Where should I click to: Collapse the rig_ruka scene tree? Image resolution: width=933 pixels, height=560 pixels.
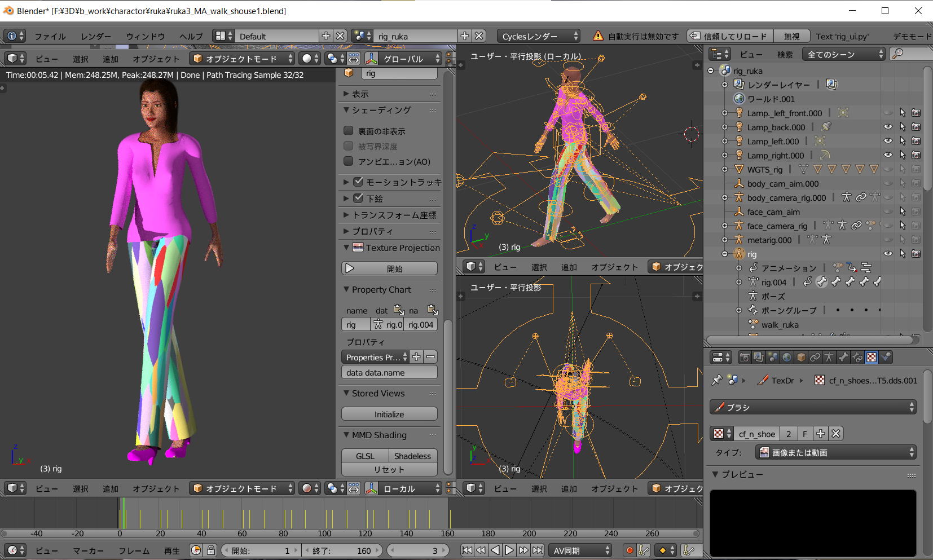point(711,71)
